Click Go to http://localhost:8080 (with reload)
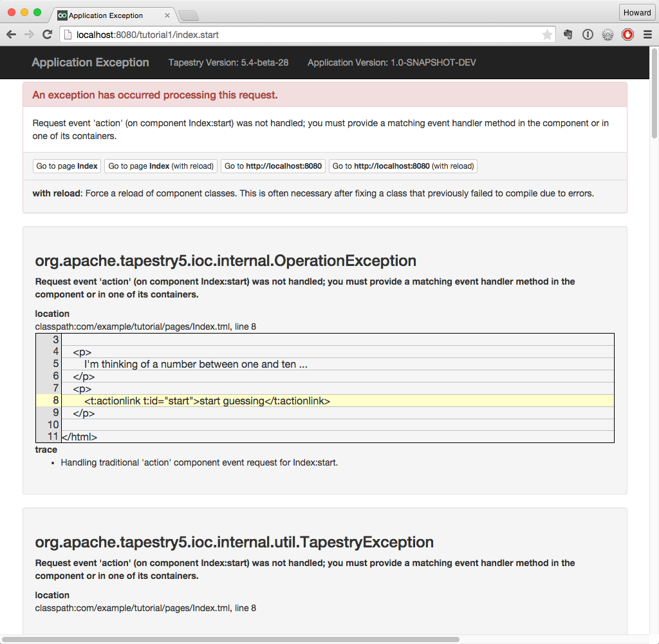The width and height of the screenshot is (659, 644). (x=403, y=166)
